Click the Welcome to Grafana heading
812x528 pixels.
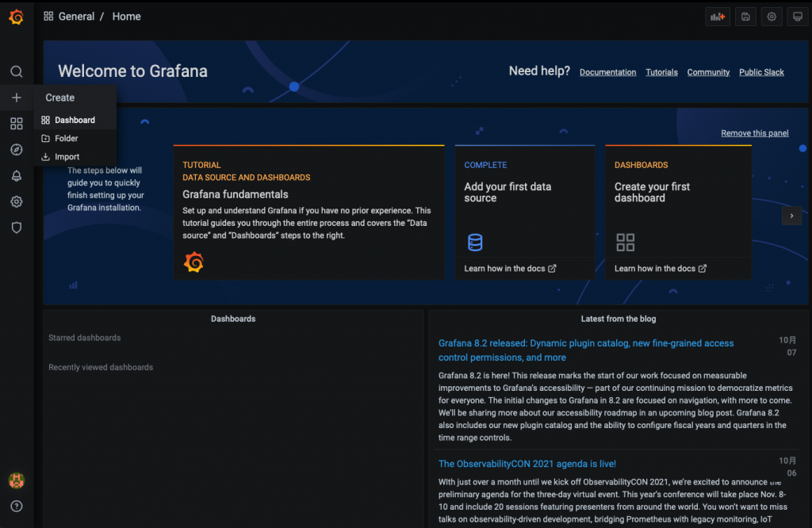click(x=132, y=71)
